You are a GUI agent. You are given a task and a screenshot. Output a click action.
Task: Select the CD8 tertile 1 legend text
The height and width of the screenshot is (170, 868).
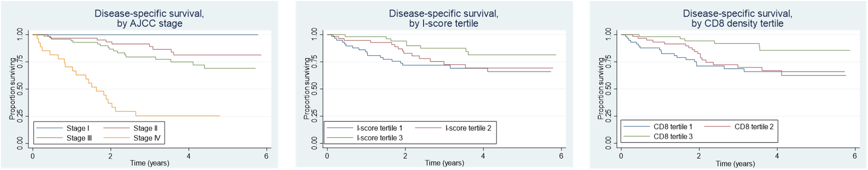click(x=673, y=127)
